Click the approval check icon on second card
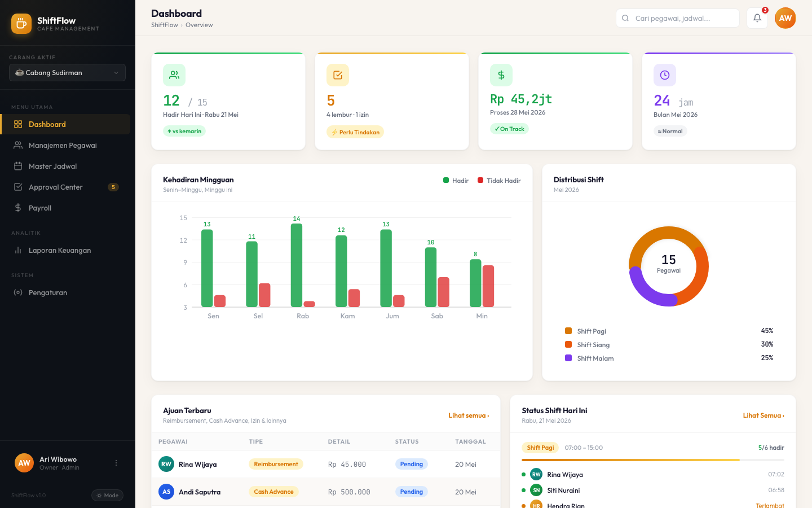 [x=338, y=75]
